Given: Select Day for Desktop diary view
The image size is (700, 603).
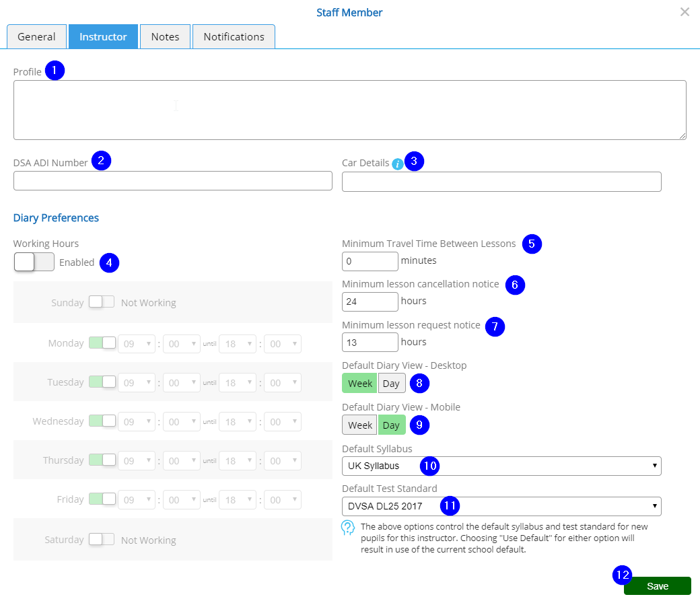Looking at the screenshot, I should click(x=392, y=384).
